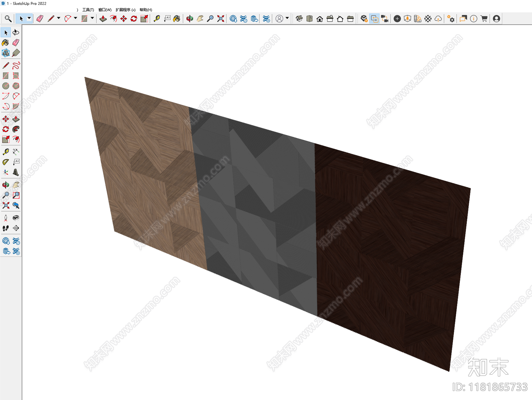Choose the Text label tool in top toolbar
Screen dimensions: 532x400
167,19
